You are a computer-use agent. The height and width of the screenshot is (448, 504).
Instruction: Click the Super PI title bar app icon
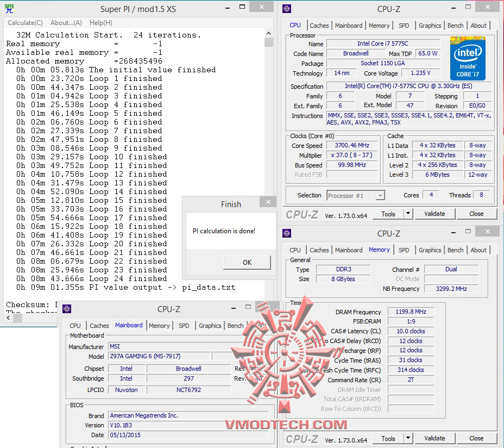[9, 9]
